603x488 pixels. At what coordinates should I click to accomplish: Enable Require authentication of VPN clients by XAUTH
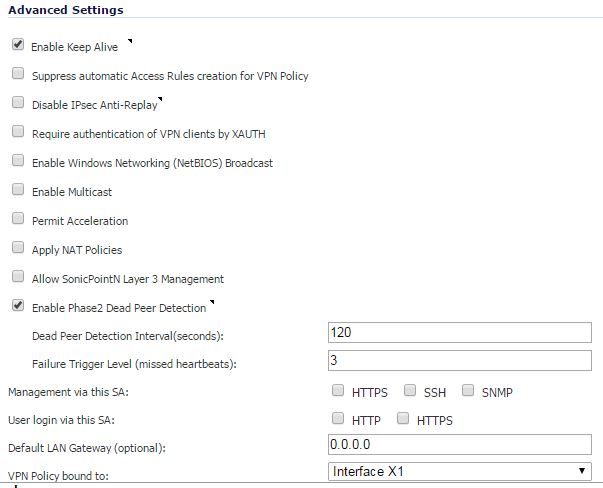(x=18, y=131)
